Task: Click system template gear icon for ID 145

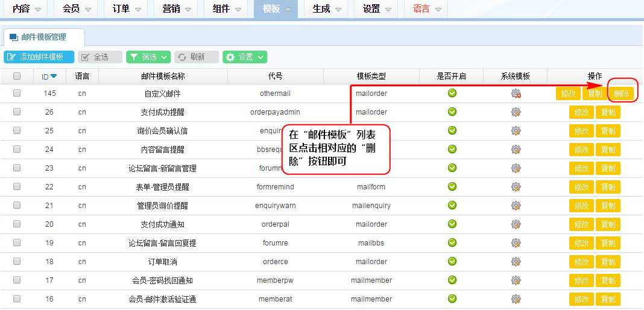Action: pyautogui.click(x=516, y=93)
